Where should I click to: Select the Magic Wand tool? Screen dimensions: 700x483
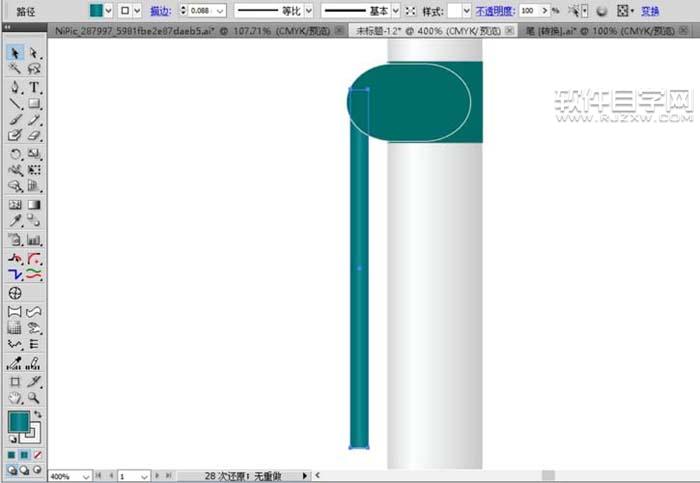[15, 70]
